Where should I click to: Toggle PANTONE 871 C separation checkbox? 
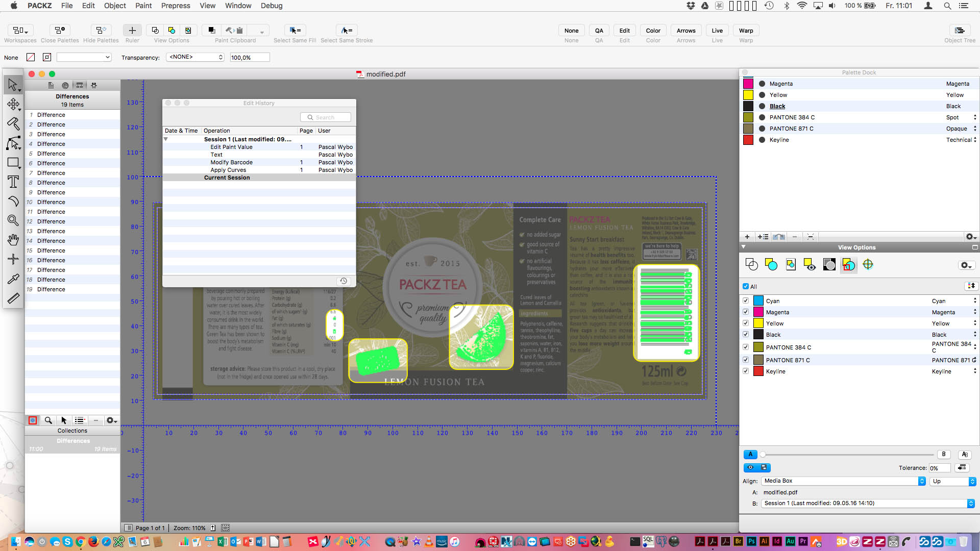pos(746,360)
